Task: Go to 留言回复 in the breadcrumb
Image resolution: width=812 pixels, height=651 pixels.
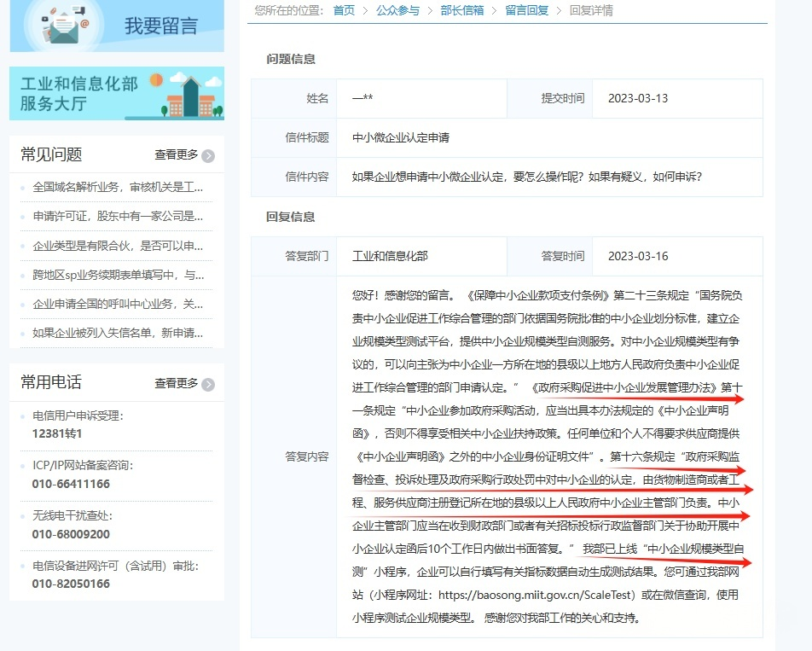Action: coord(526,10)
